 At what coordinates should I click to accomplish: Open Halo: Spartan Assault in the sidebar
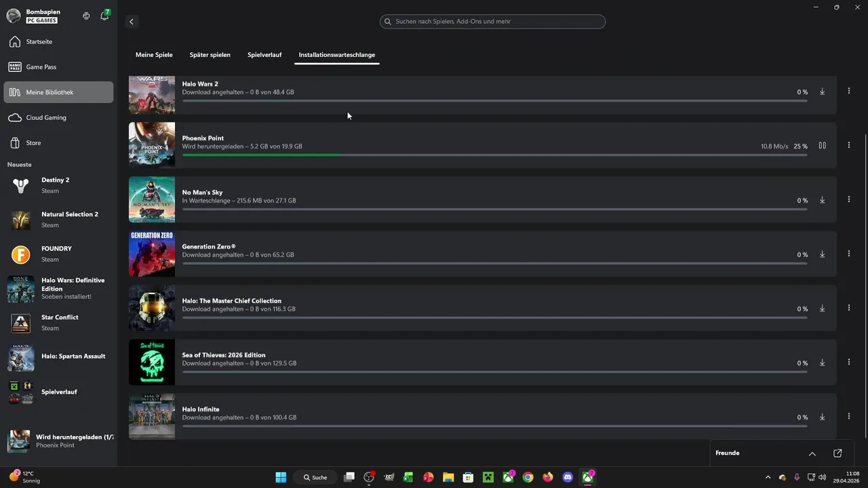pos(59,357)
